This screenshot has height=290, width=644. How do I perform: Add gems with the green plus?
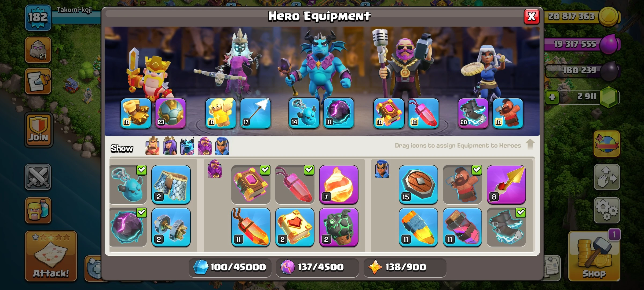[552, 97]
